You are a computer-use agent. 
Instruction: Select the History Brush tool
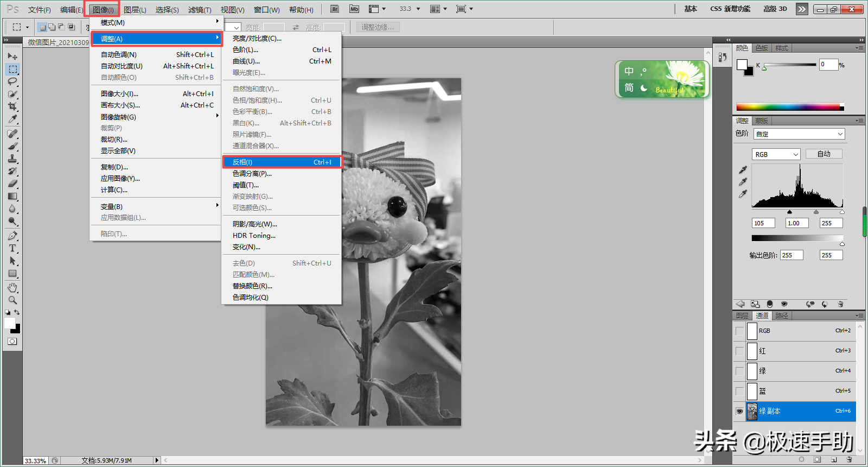coord(12,171)
